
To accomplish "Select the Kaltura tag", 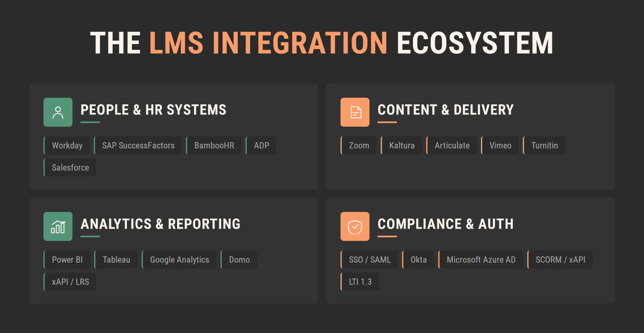I will [401, 146].
